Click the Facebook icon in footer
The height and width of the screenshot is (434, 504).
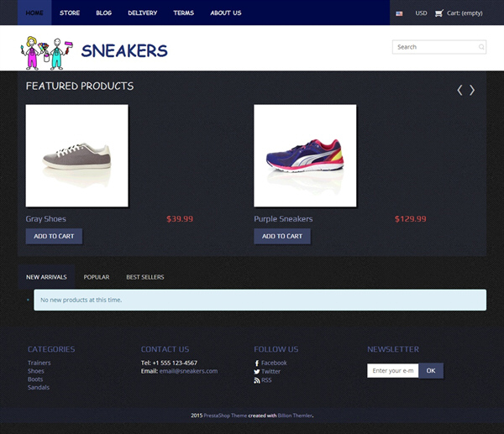[256, 363]
